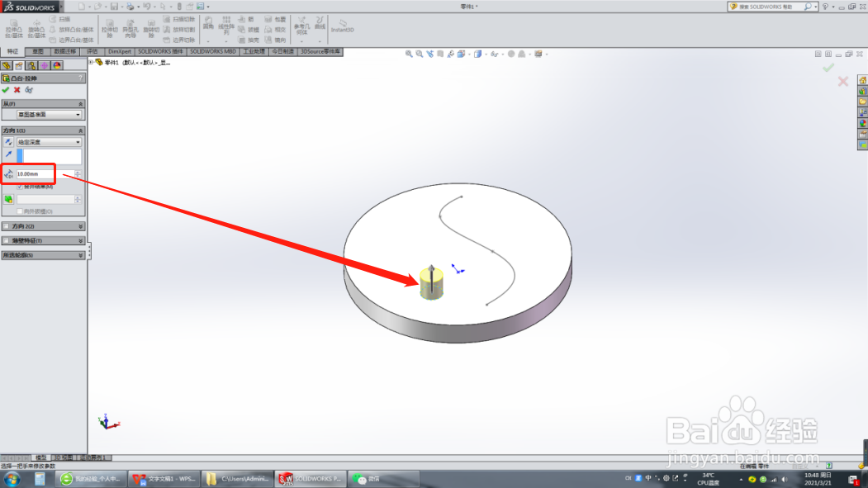Open the 微信 WeChat taskbar item

point(383,479)
